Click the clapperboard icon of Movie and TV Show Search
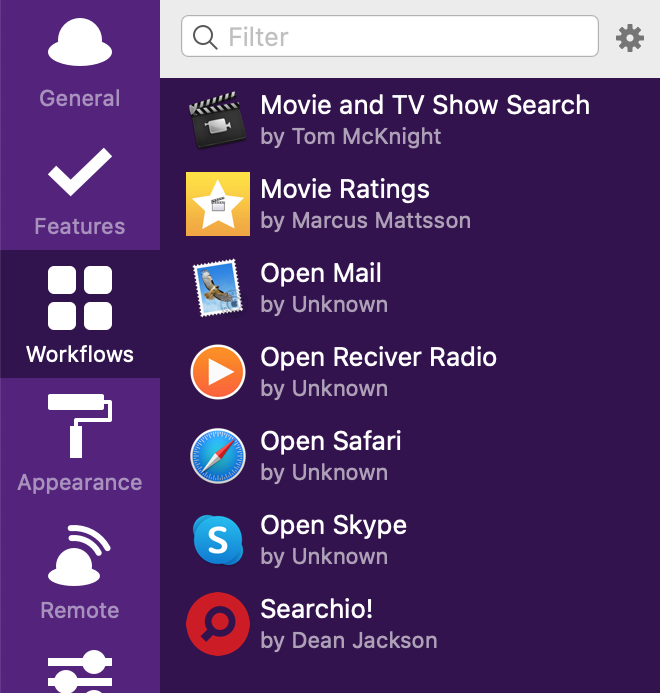The width and height of the screenshot is (660, 693). pos(217,120)
